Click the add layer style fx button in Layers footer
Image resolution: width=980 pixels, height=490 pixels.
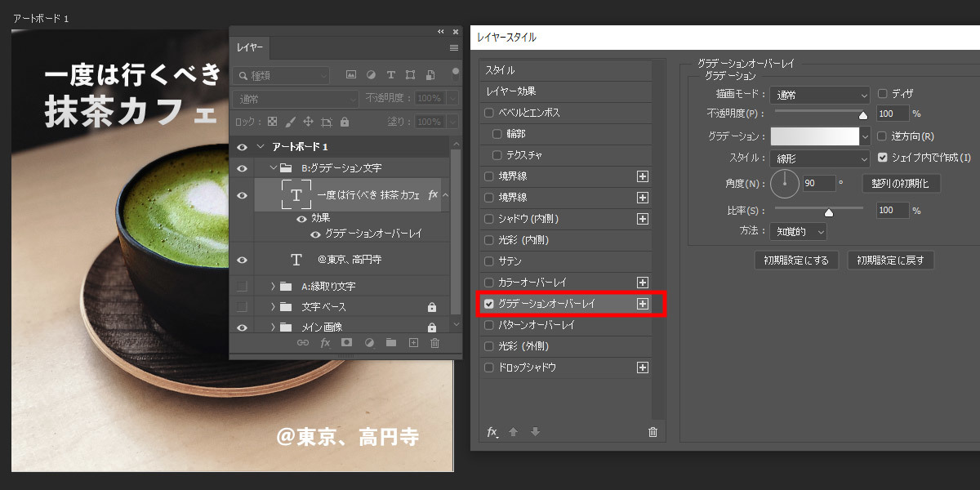pyautogui.click(x=325, y=343)
